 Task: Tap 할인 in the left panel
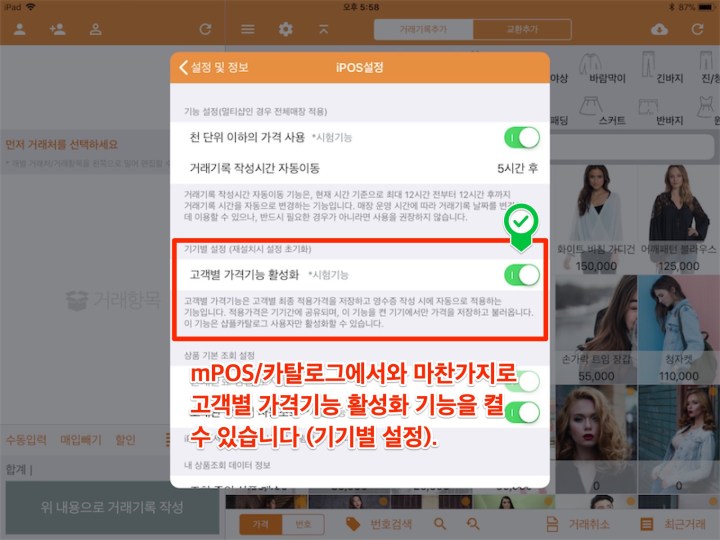tap(125, 440)
